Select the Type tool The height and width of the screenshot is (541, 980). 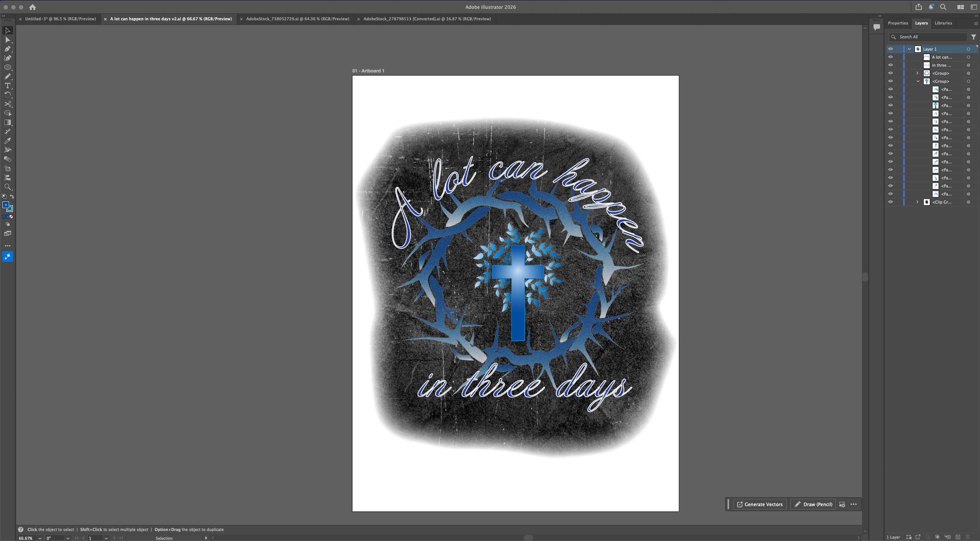pos(7,86)
